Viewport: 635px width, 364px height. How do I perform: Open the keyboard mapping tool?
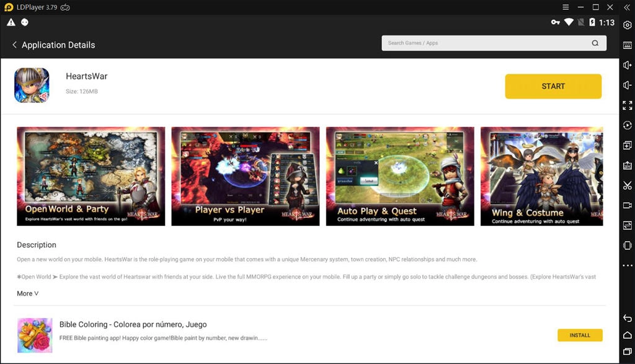[x=627, y=45]
